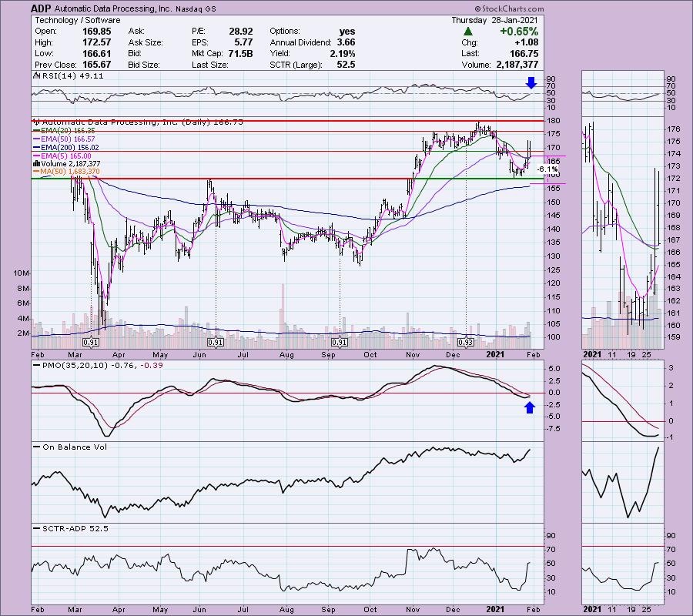
Task: Click the bar icon beside legend Volume entry
Action: click(x=37, y=163)
